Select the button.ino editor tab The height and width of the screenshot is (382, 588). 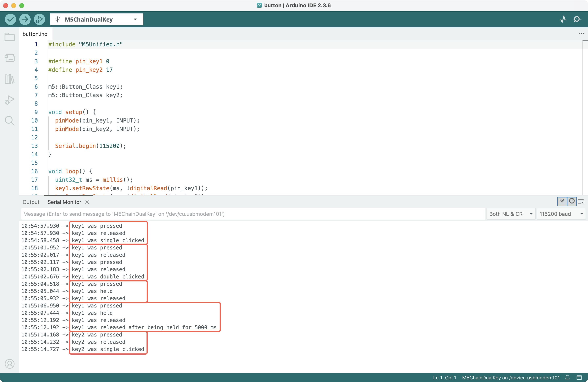click(35, 34)
